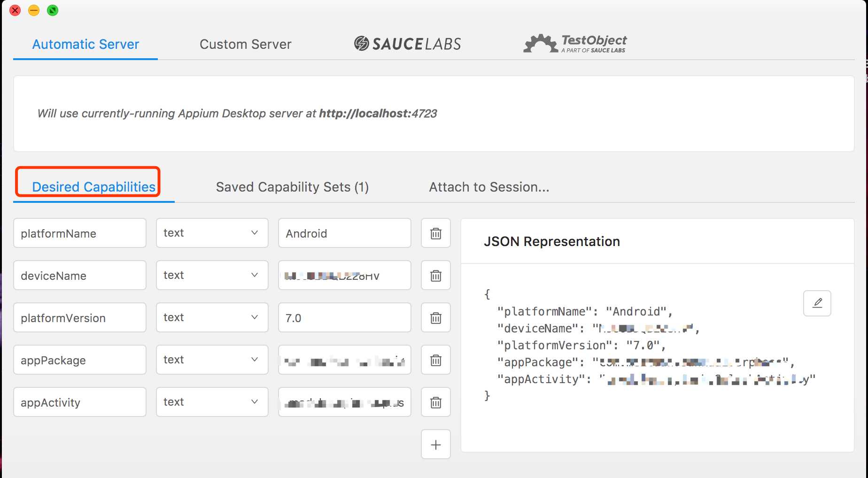868x478 pixels.
Task: Click the 7.0 version value field
Action: pyautogui.click(x=345, y=317)
